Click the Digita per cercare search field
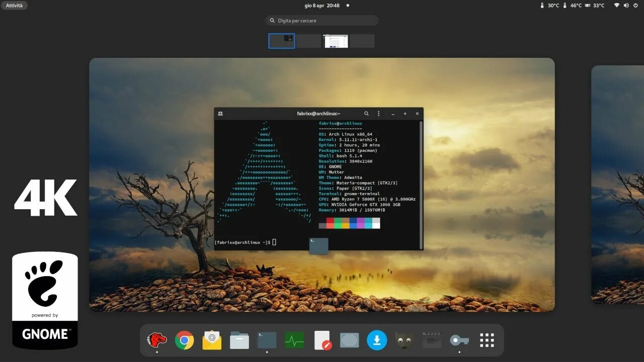 tap(322, 21)
